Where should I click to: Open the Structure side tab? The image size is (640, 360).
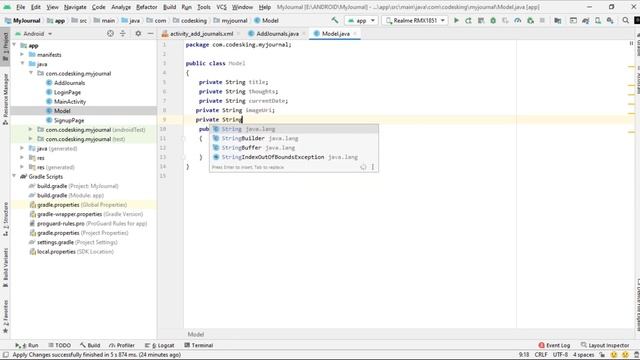tap(5, 219)
